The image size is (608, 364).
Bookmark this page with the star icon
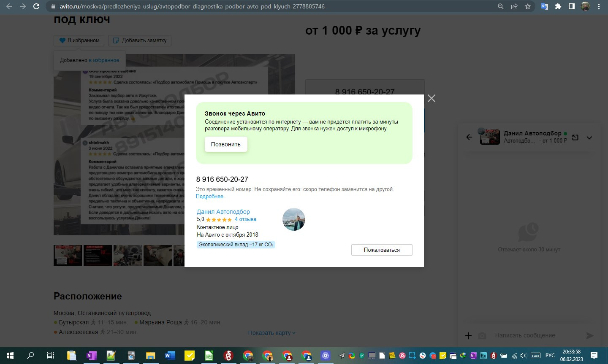(528, 6)
